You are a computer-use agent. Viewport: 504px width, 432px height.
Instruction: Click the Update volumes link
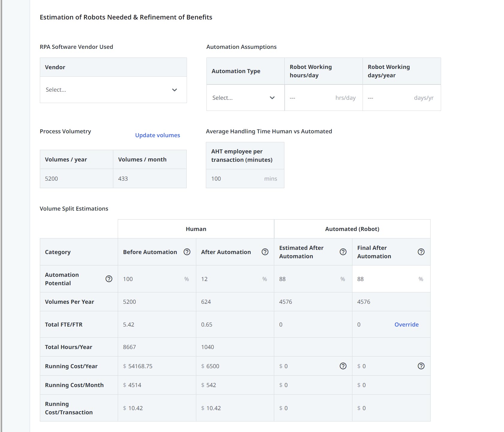(158, 135)
